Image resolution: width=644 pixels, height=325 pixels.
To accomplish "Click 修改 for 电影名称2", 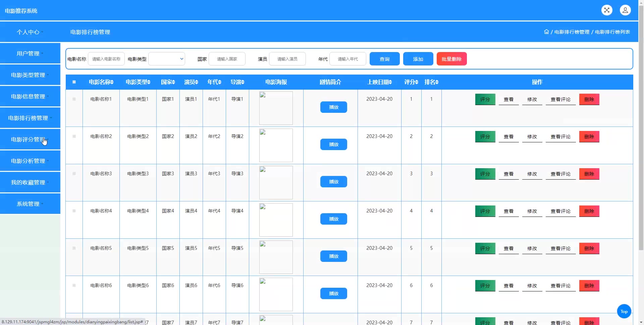I will click(x=532, y=137).
